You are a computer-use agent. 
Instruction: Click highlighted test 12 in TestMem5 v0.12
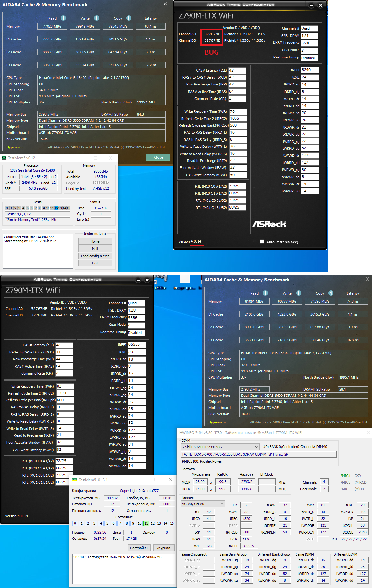pos(56,208)
